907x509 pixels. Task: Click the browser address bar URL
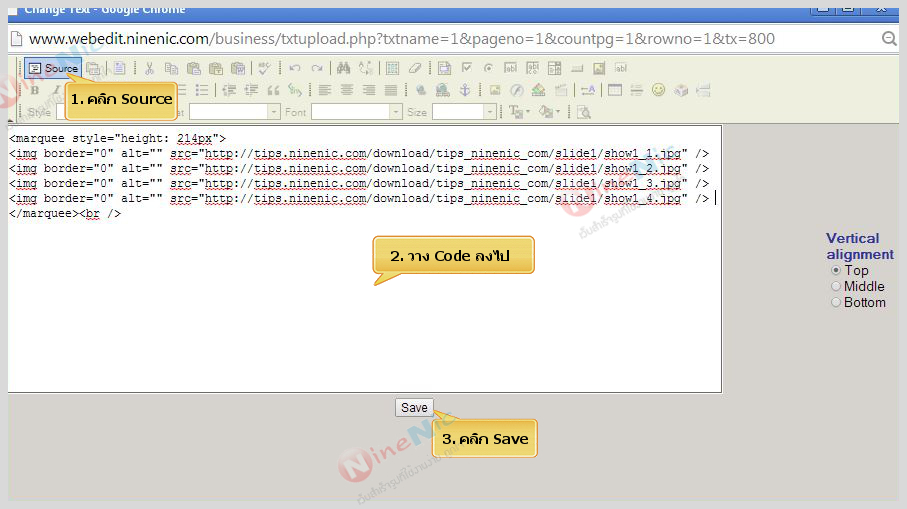[400, 39]
